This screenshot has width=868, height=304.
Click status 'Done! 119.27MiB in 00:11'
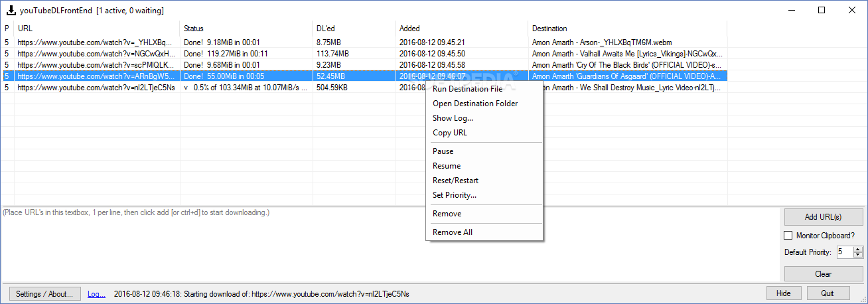(x=226, y=54)
